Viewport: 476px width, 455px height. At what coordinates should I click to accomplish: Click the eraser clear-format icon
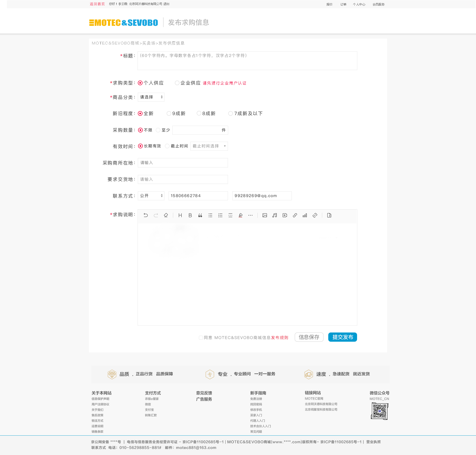[166, 215]
